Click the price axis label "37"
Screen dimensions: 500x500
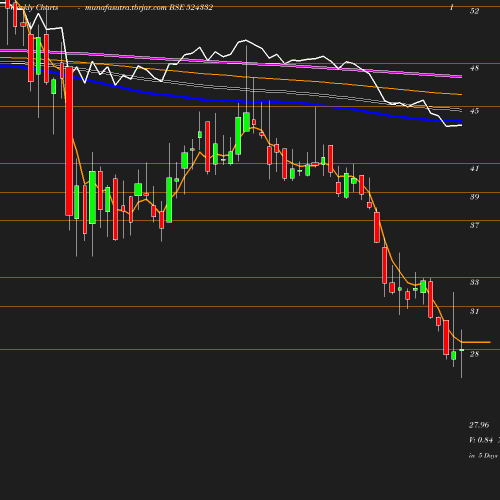click(474, 225)
